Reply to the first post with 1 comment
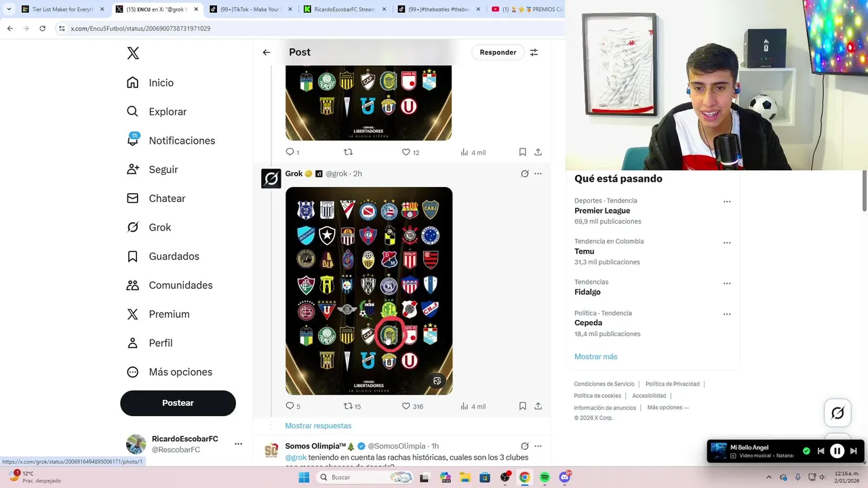Screen dimensions: 868x488 292,152
